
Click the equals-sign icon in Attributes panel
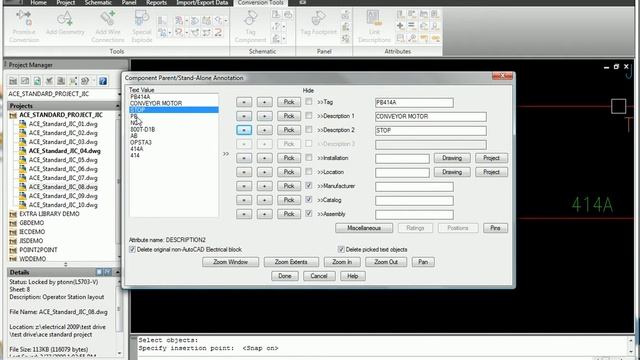[411, 26]
